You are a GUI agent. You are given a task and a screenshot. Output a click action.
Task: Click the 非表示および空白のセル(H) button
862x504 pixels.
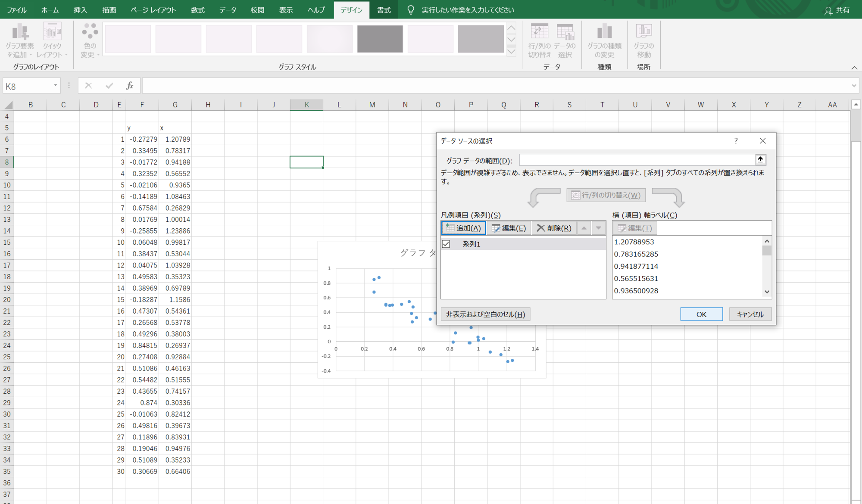tap(485, 314)
